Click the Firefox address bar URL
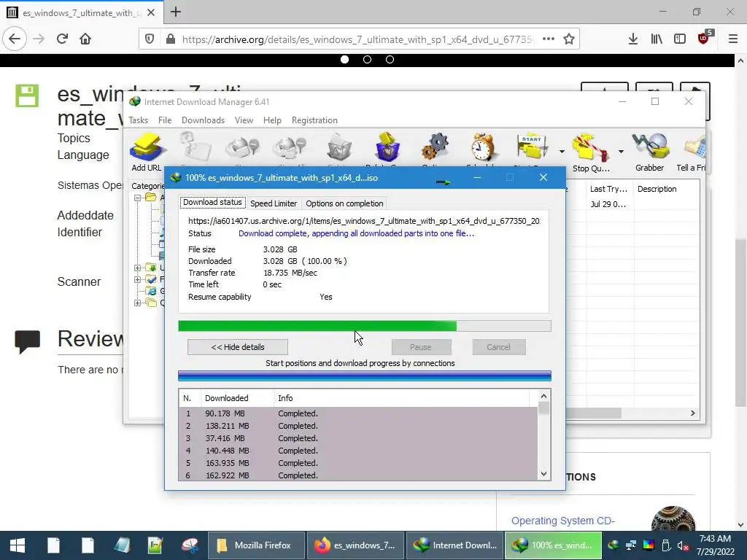The width and height of the screenshot is (747, 560). coord(357,39)
